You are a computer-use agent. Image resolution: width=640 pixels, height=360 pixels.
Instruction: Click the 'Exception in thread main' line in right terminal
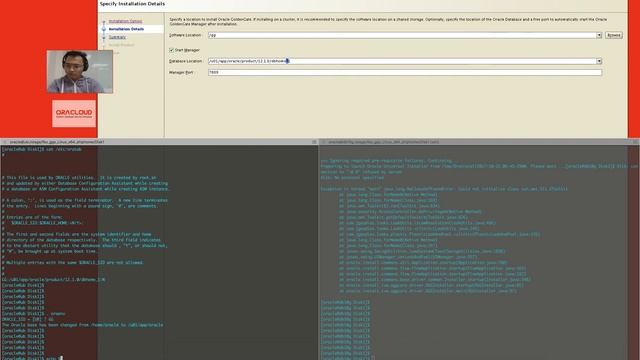444,189
